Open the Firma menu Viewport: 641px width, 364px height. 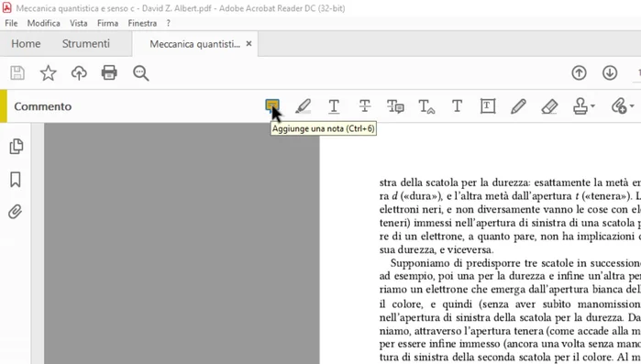[x=107, y=23]
